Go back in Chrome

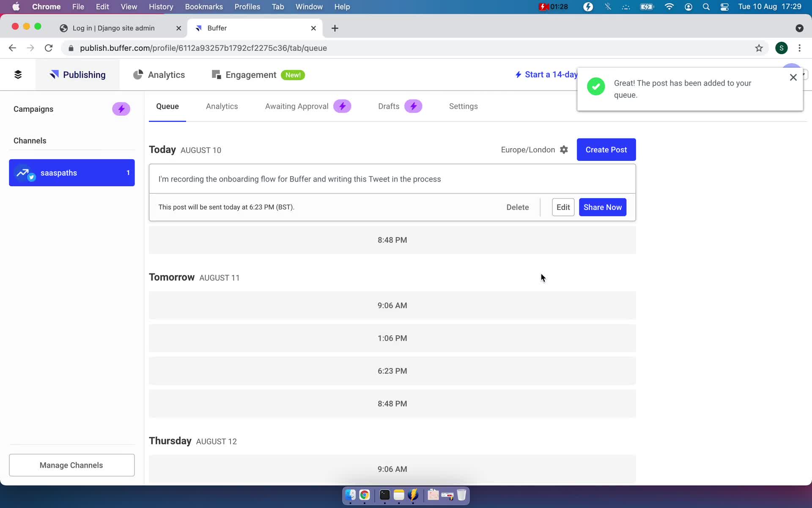pyautogui.click(x=12, y=48)
